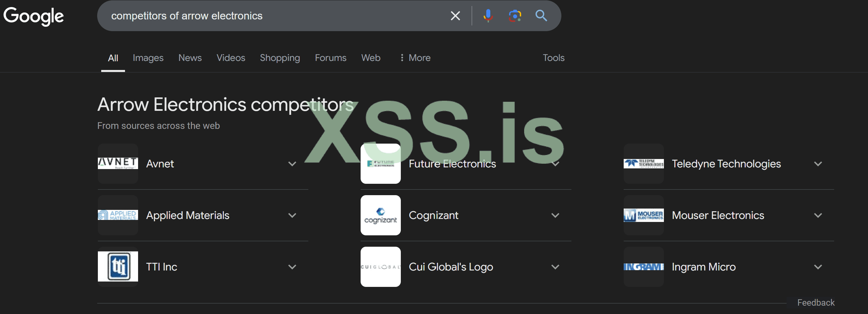Click the Avnet company logo

click(x=118, y=164)
